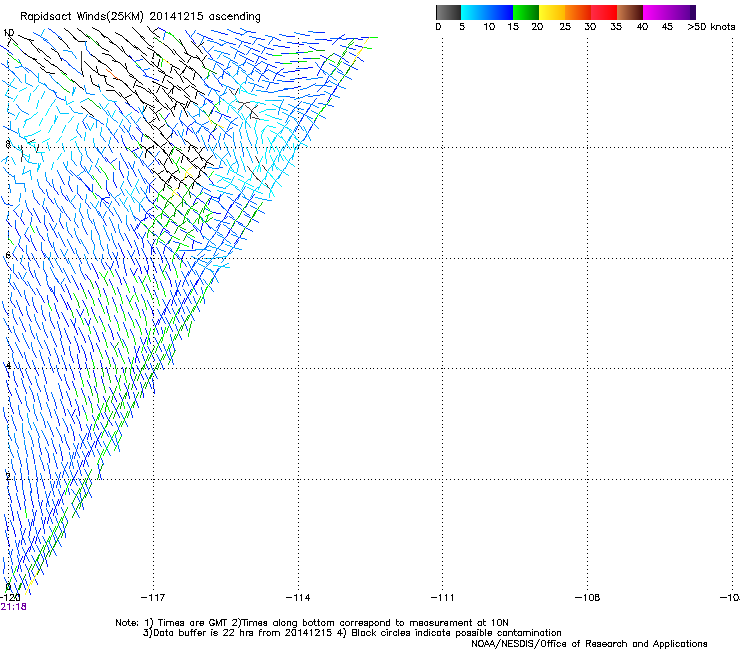Click the '0' label under the color bar
This screenshot has width=740, height=650.
click(x=438, y=27)
